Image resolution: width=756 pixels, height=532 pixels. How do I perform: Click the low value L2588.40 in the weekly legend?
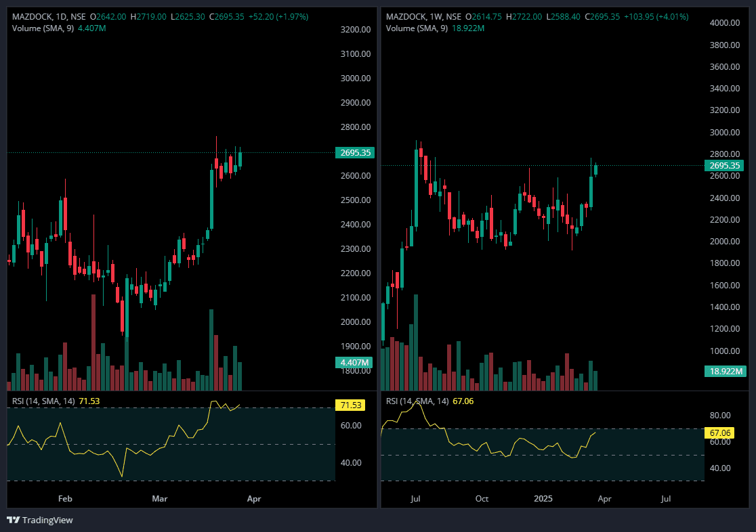(564, 17)
